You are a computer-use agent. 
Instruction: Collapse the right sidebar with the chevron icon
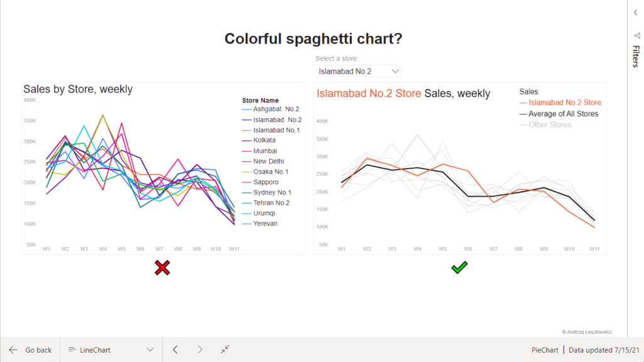[x=635, y=13]
